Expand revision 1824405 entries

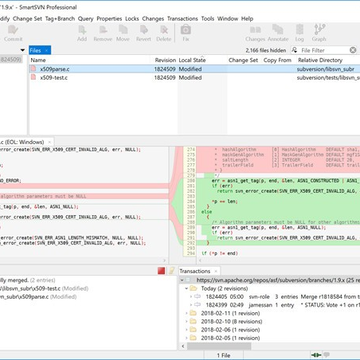(x=191, y=297)
